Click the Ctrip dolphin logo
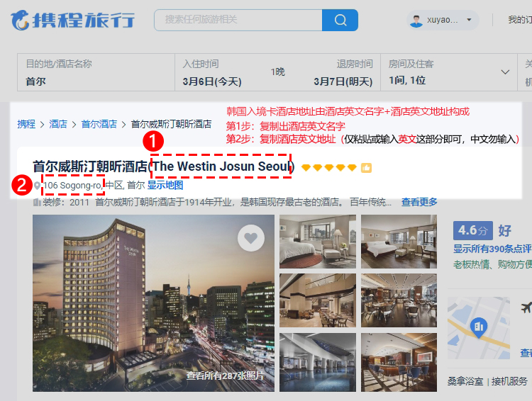 (20, 21)
